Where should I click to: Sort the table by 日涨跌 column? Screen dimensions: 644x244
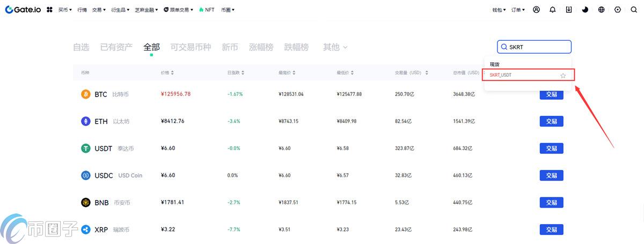237,72
